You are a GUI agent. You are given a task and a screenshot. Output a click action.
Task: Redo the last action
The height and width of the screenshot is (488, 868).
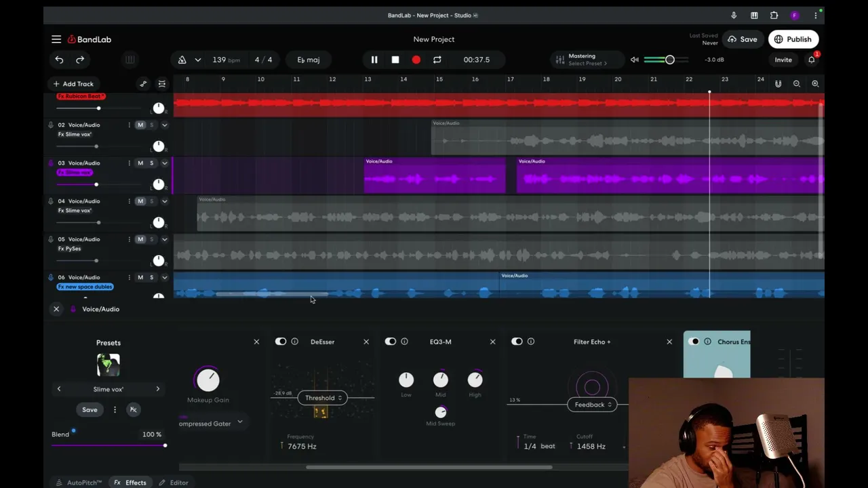coord(80,60)
